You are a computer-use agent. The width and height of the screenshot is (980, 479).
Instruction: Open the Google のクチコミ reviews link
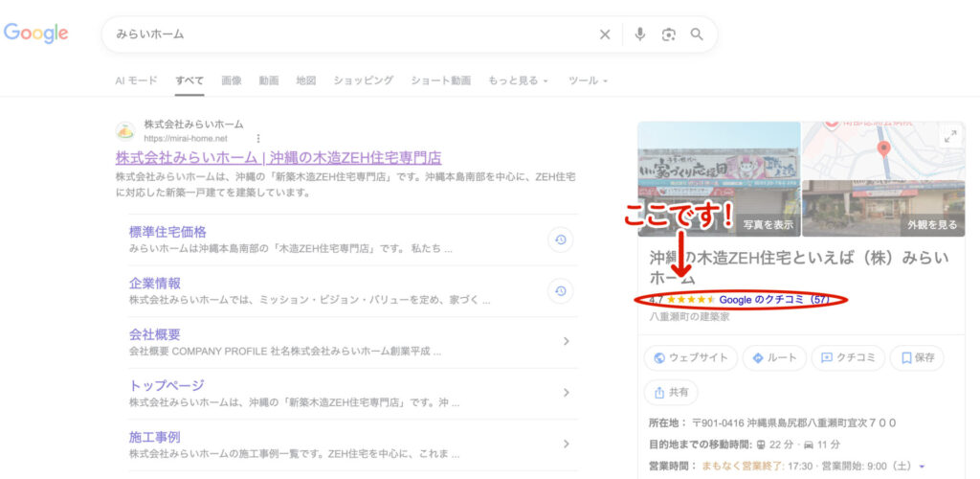(x=773, y=300)
